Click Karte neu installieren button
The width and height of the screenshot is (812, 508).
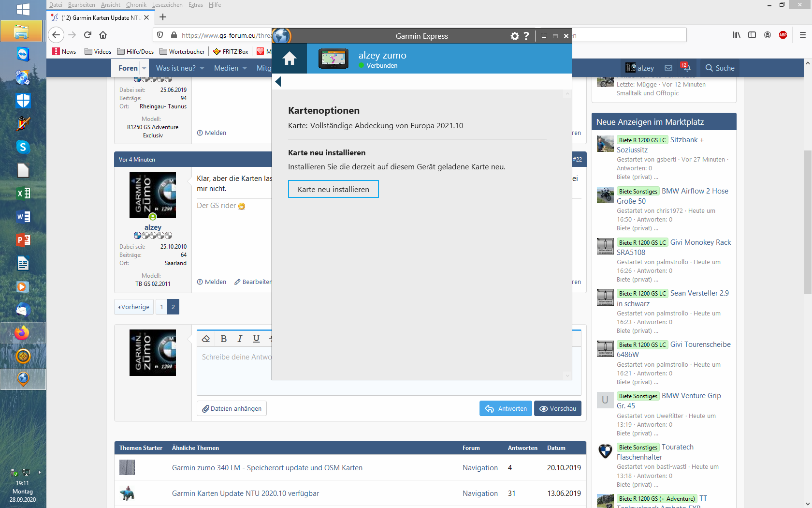pos(333,189)
